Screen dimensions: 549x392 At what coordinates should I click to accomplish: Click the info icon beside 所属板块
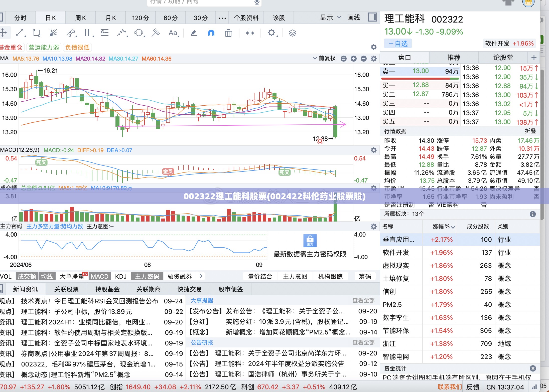click(532, 214)
